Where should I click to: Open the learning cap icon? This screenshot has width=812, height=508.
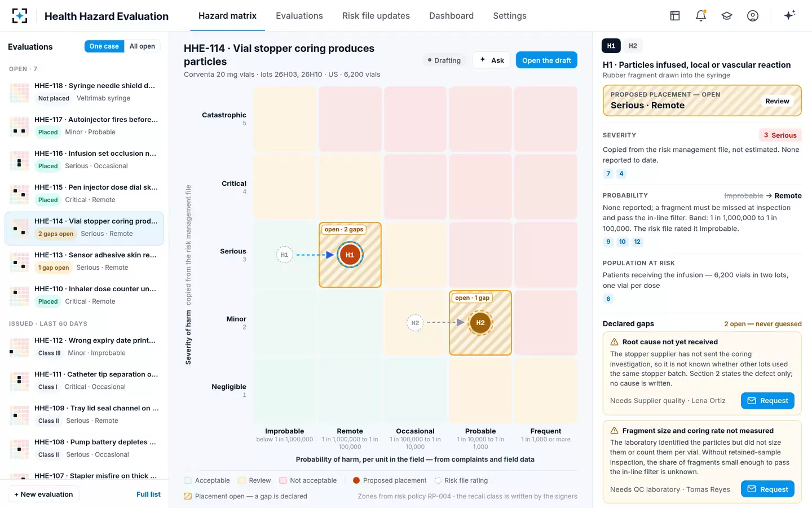click(x=727, y=16)
